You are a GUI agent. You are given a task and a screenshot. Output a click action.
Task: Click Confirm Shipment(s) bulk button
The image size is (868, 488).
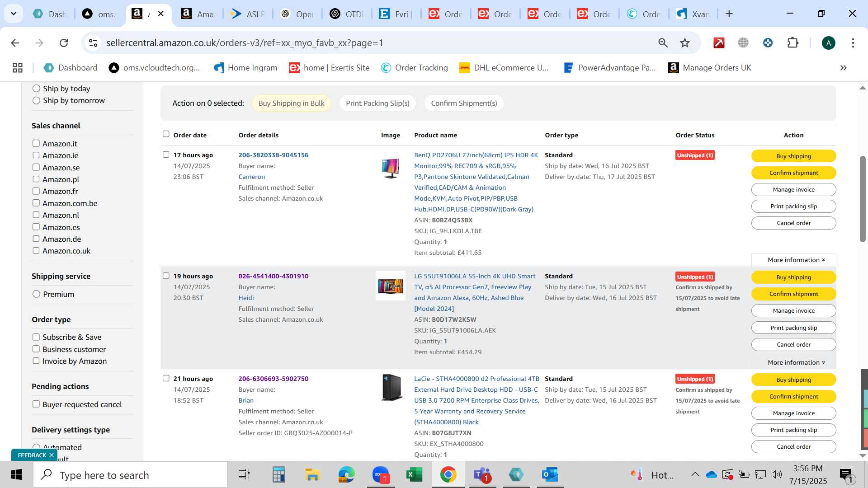pos(464,103)
